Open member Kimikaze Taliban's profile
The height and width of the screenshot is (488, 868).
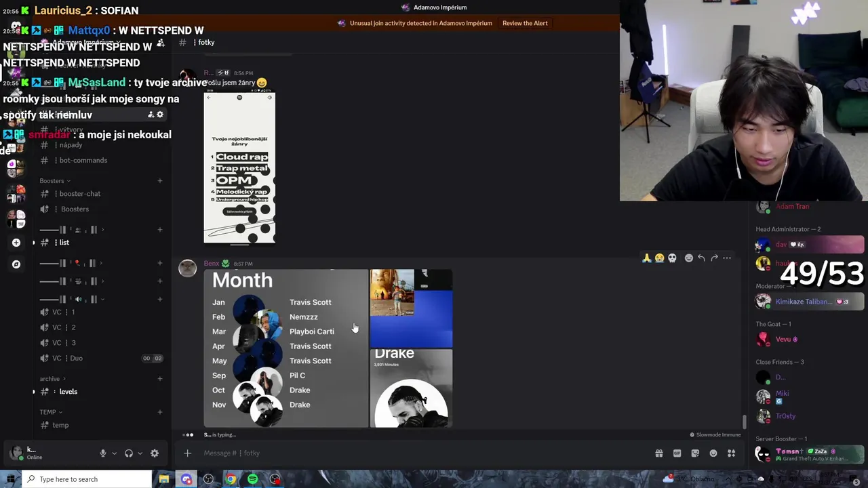[x=810, y=302]
